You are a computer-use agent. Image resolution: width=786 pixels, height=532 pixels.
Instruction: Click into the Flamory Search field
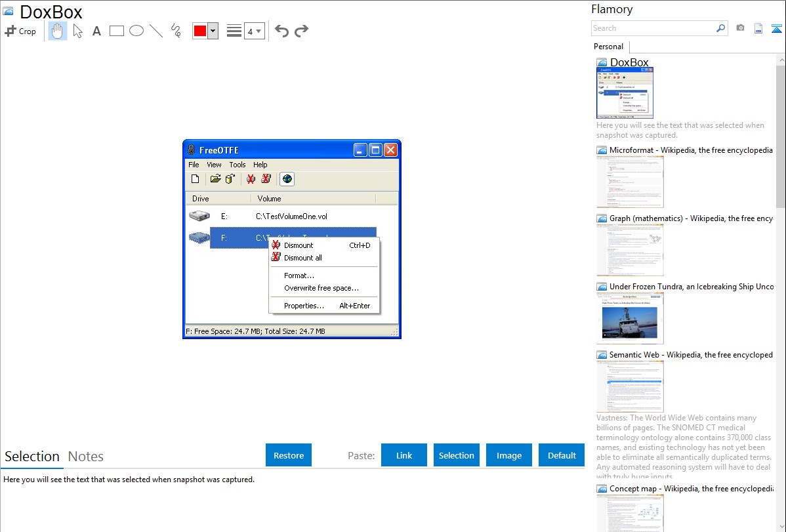[x=653, y=28]
